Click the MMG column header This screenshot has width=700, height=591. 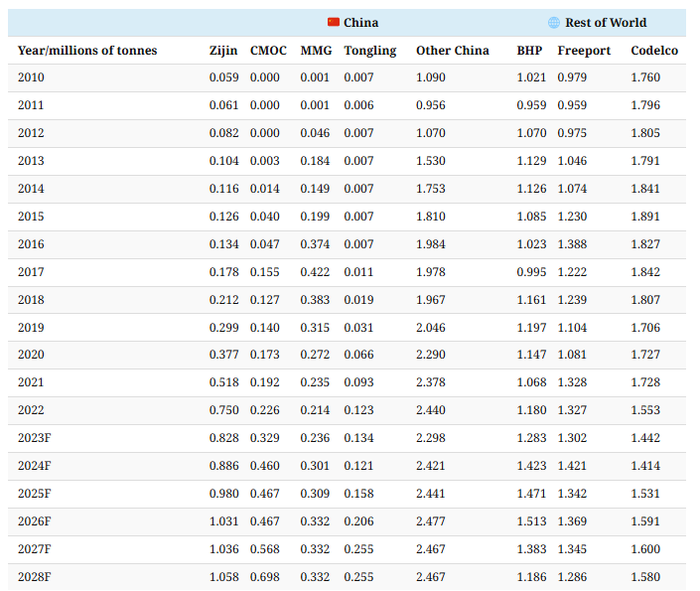click(x=316, y=51)
